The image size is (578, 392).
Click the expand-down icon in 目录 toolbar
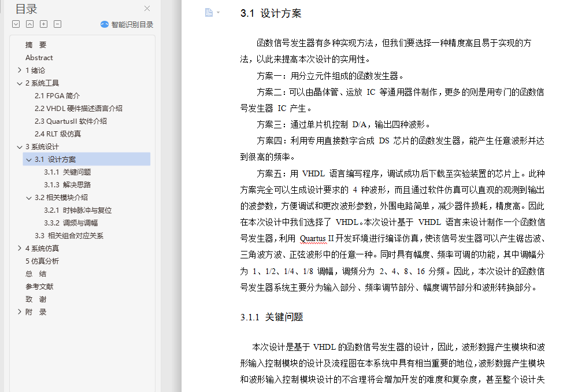pyautogui.click(x=16, y=24)
